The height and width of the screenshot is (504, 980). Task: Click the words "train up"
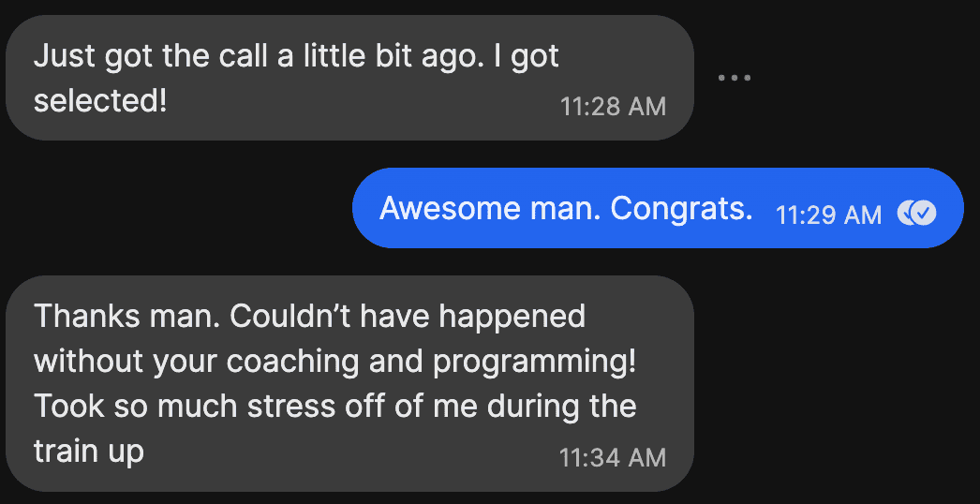pyautogui.click(x=89, y=452)
